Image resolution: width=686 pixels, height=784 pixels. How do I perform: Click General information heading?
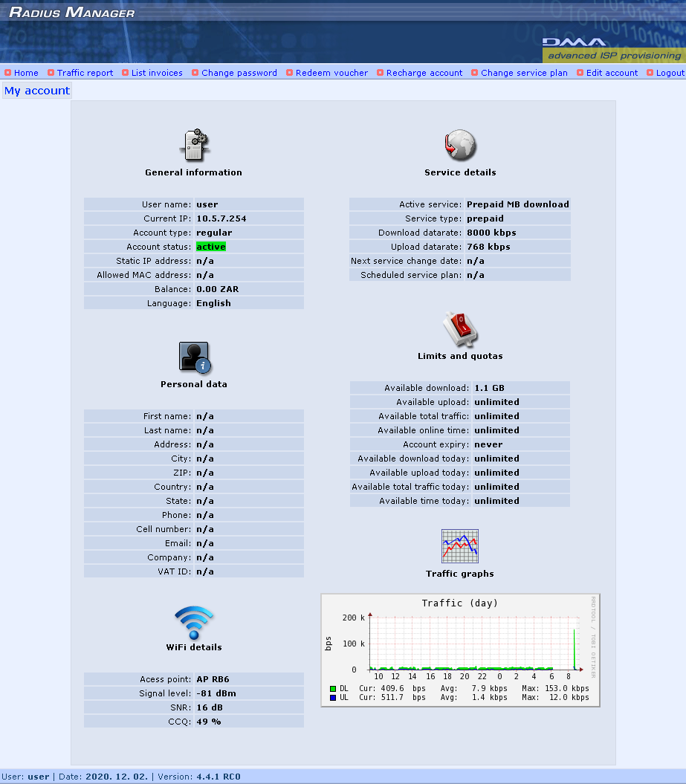click(x=193, y=172)
